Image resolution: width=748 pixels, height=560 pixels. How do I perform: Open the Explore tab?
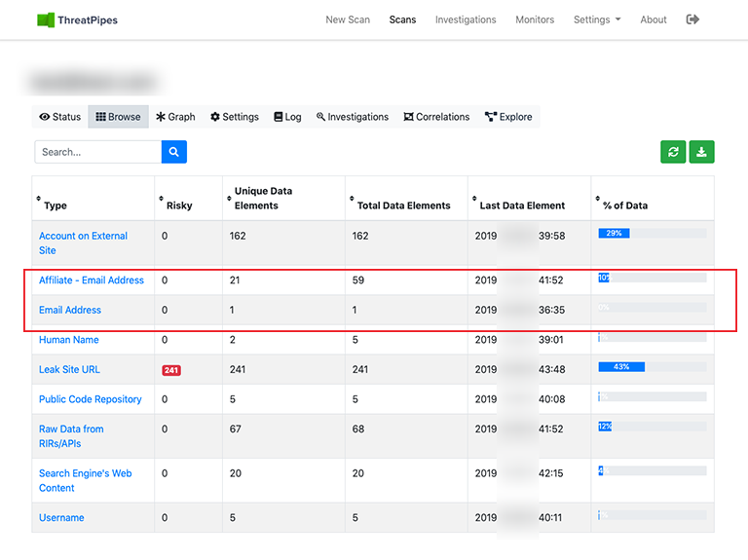coord(508,117)
